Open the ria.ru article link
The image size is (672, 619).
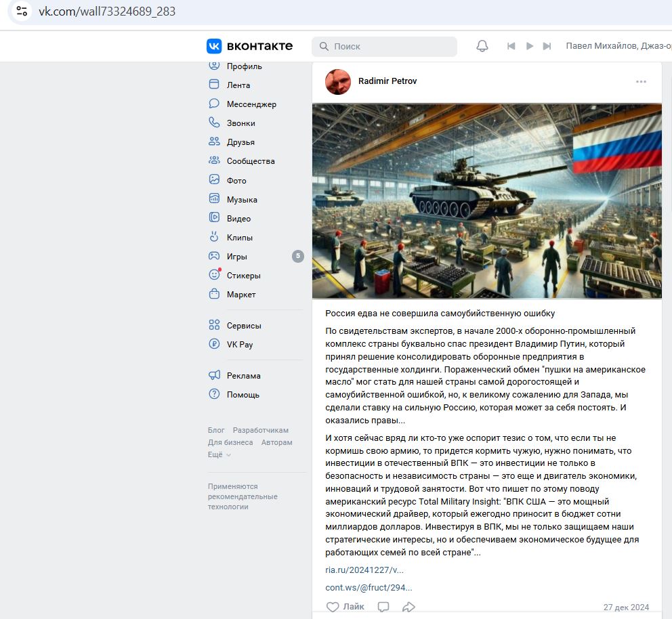(x=364, y=570)
